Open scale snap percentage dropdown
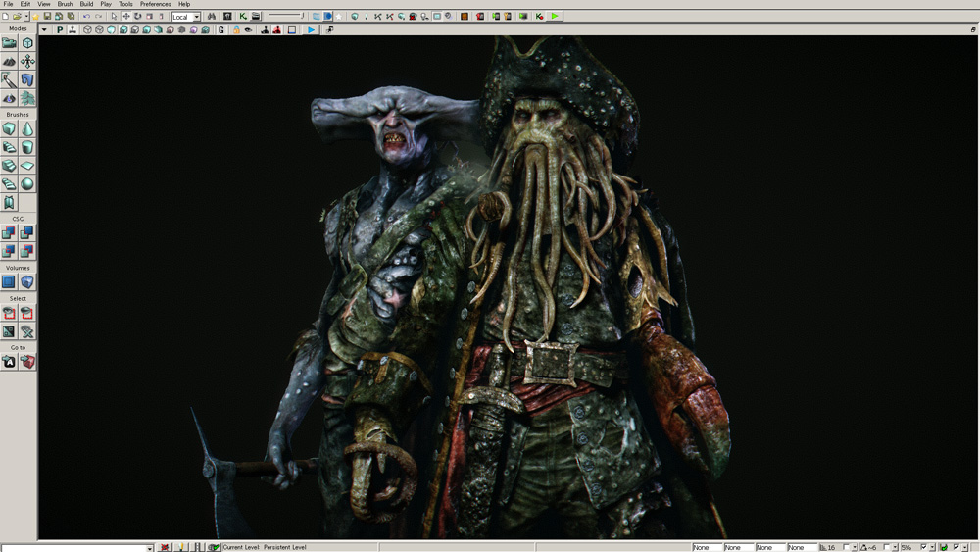980x552 pixels. click(932, 548)
